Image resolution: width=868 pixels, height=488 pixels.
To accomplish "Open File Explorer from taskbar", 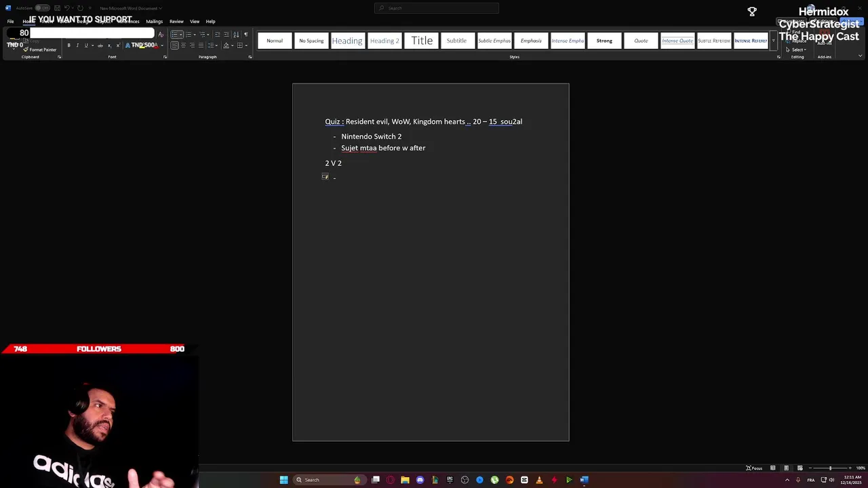I will click(x=405, y=480).
